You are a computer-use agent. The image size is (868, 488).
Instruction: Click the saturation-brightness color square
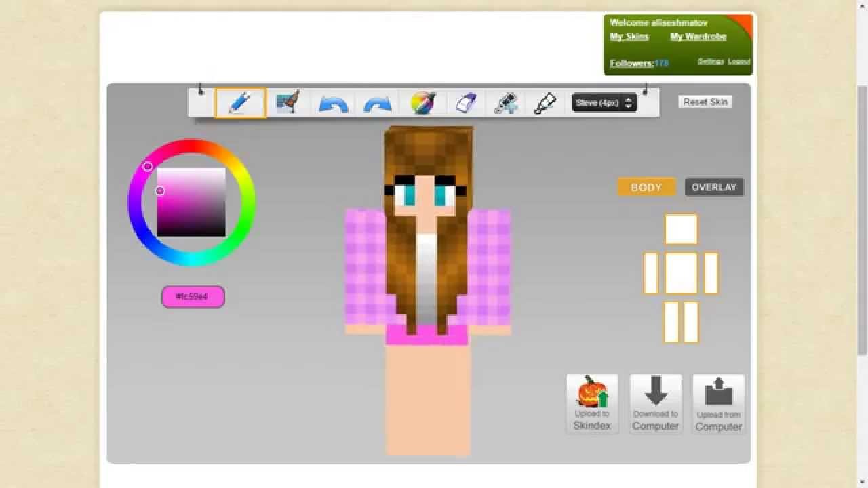192,202
